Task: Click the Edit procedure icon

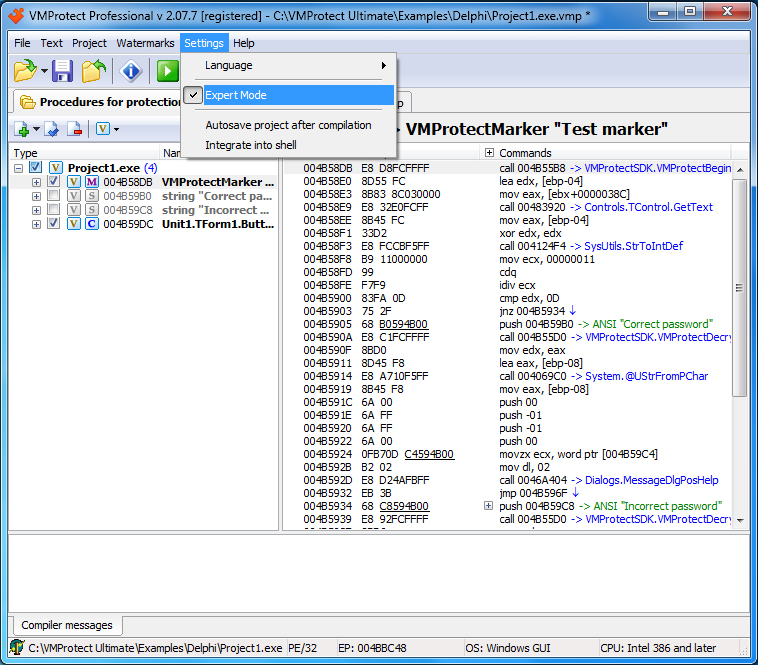Action: coord(51,129)
